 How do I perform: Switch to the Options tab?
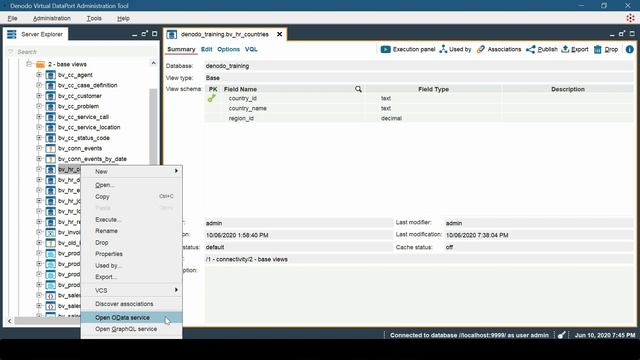pos(229,49)
